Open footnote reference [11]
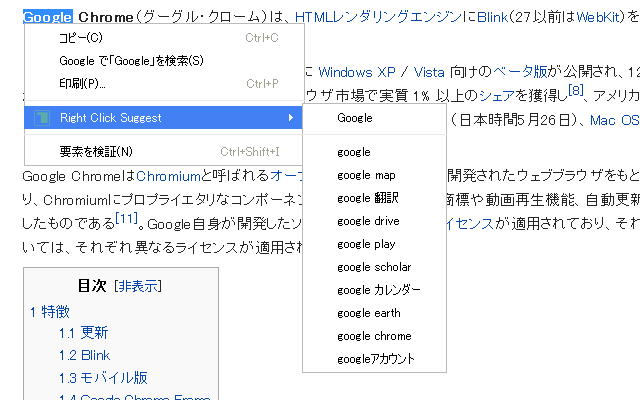640x400 pixels. pos(127,218)
